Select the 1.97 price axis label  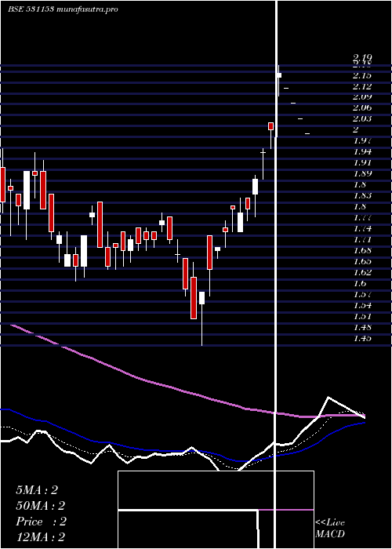362,141
